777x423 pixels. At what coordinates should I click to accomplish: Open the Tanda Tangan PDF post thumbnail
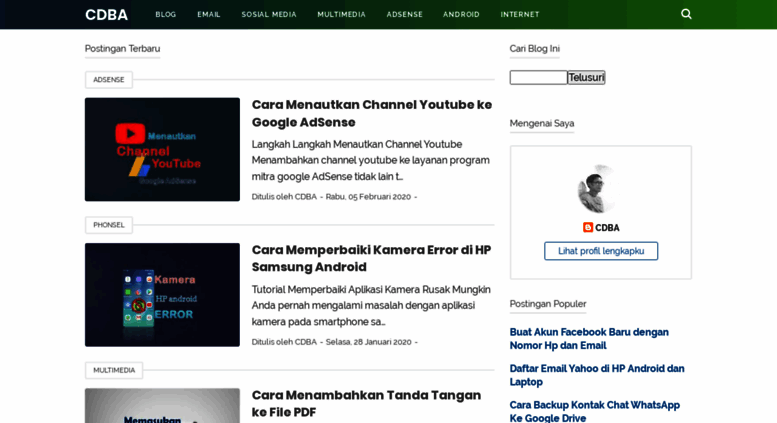click(162, 406)
